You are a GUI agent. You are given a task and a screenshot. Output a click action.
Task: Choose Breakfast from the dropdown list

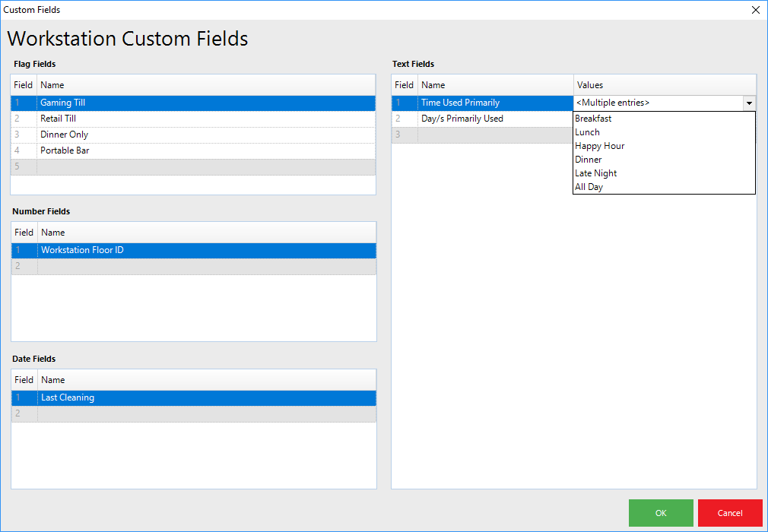point(593,119)
